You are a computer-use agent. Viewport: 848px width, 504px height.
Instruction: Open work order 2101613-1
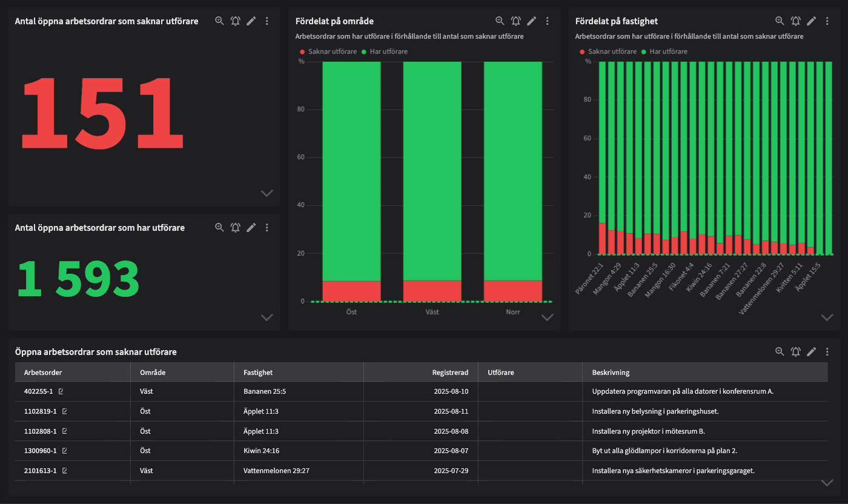pyautogui.click(x=40, y=471)
